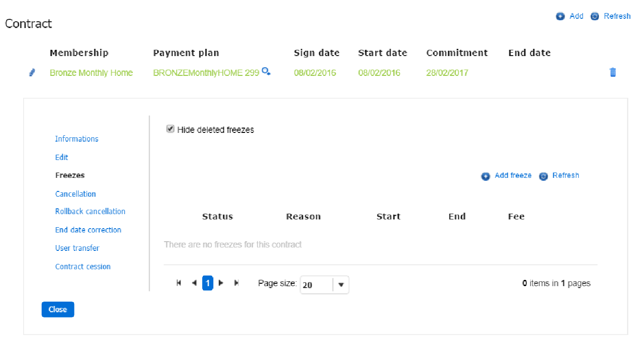The image size is (644, 363).
Task: Go to the first page of freezes
Action: point(179,283)
